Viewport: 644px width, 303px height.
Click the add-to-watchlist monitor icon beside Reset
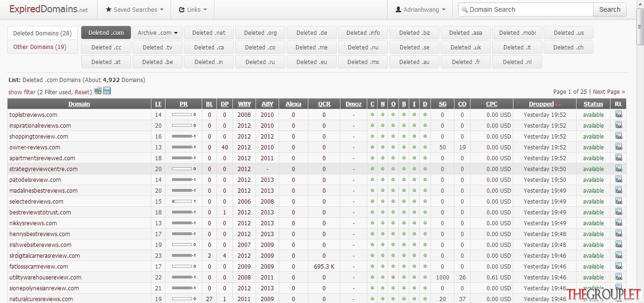(98, 91)
